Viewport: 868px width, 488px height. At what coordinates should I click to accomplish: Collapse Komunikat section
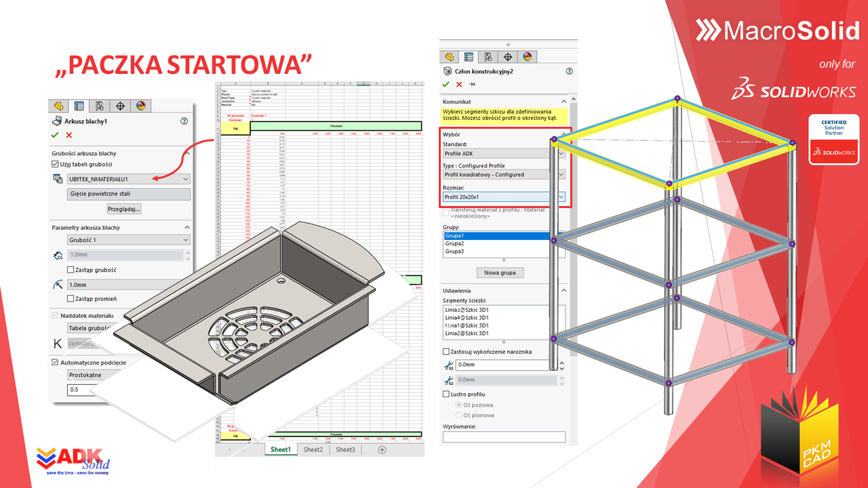tap(564, 102)
